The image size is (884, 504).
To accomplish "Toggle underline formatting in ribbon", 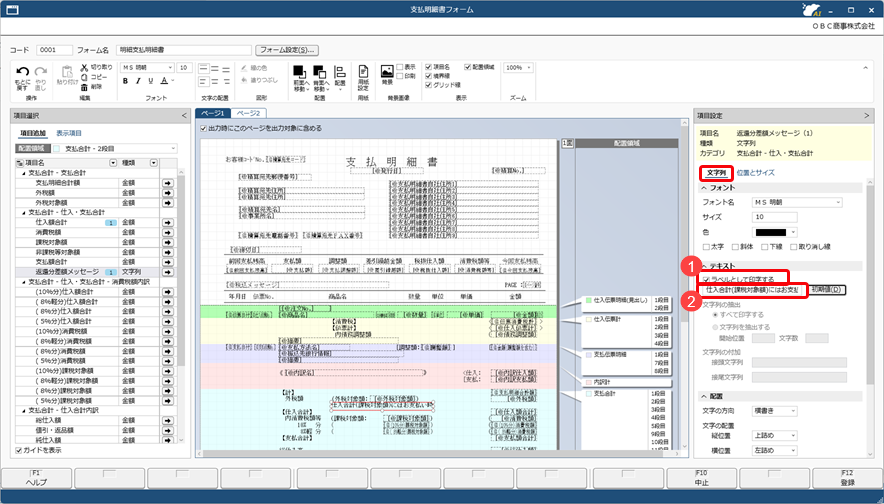I will tap(151, 81).
